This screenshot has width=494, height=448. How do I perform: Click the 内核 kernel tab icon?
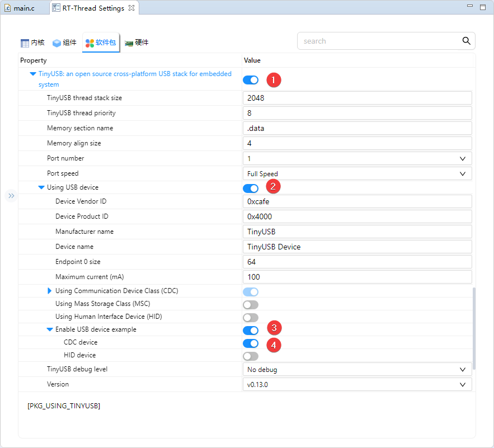tap(25, 43)
